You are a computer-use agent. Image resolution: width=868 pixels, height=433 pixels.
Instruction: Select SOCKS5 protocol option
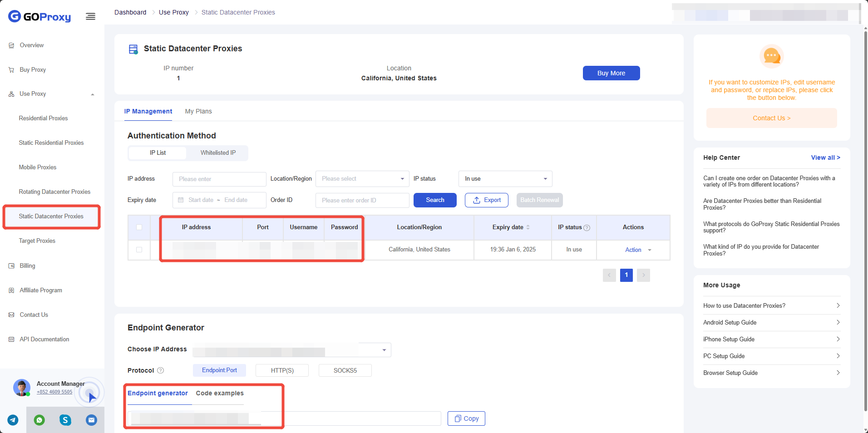345,370
